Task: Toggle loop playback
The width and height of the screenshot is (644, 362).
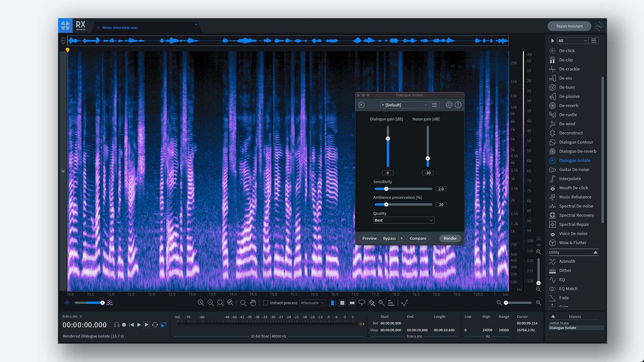Action: (x=155, y=325)
